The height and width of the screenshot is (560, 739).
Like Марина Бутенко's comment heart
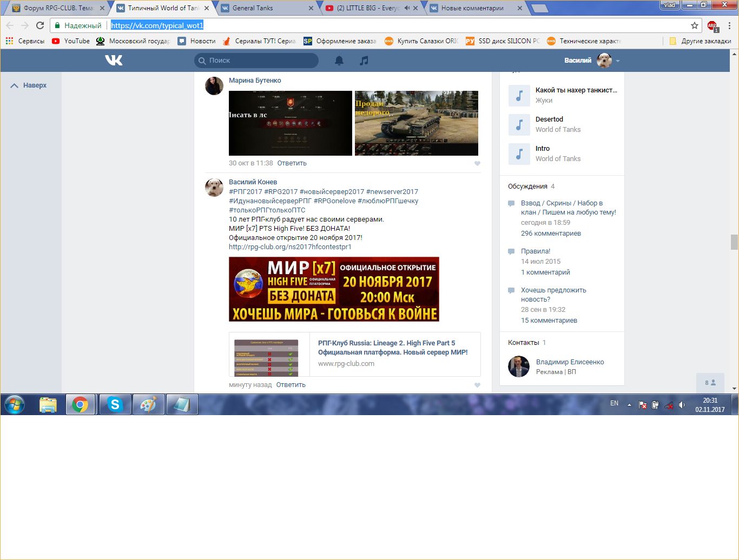point(477,163)
